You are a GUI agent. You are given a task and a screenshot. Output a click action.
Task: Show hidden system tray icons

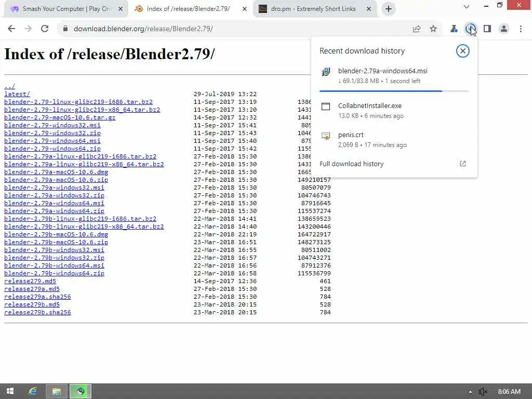(470, 392)
